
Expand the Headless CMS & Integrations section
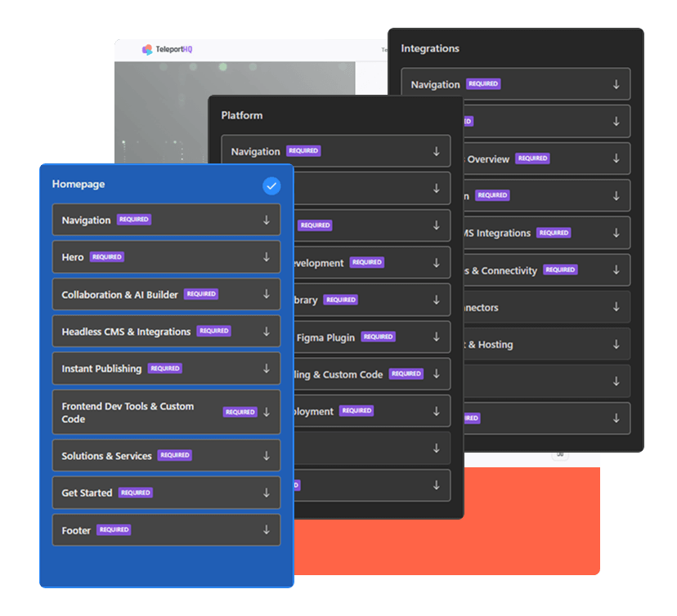pyautogui.click(x=166, y=331)
